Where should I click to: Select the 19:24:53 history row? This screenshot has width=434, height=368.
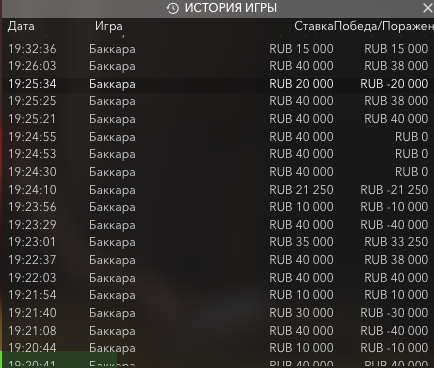point(218,154)
